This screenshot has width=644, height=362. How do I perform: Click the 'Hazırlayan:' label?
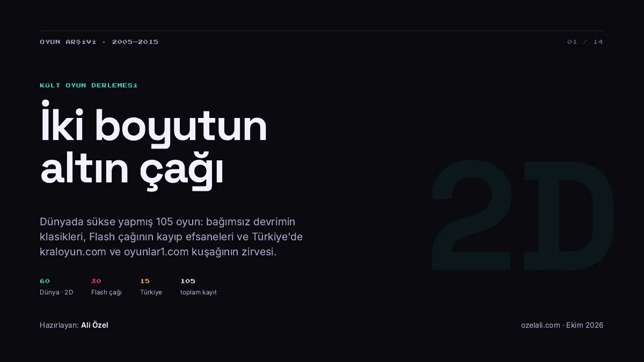[59, 325]
